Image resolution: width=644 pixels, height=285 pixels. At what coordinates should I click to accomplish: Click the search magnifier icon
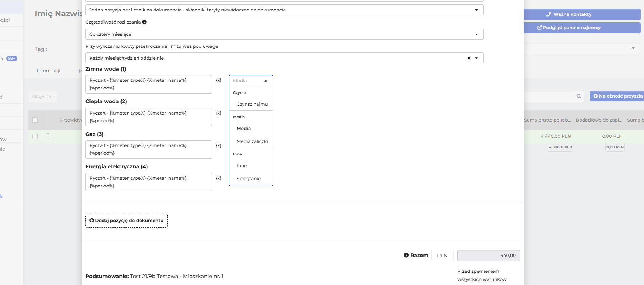(x=579, y=96)
